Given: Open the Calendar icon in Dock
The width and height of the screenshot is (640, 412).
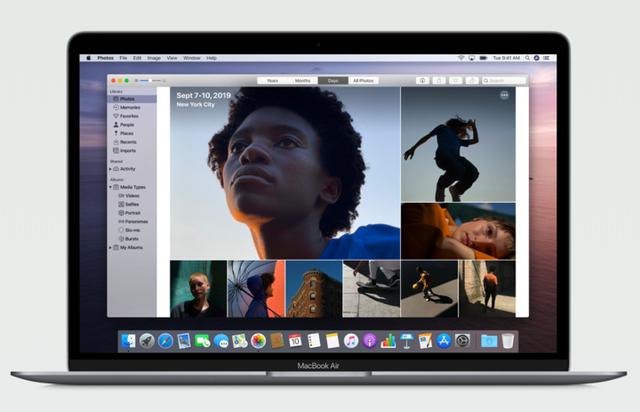Looking at the screenshot, I should [295, 341].
